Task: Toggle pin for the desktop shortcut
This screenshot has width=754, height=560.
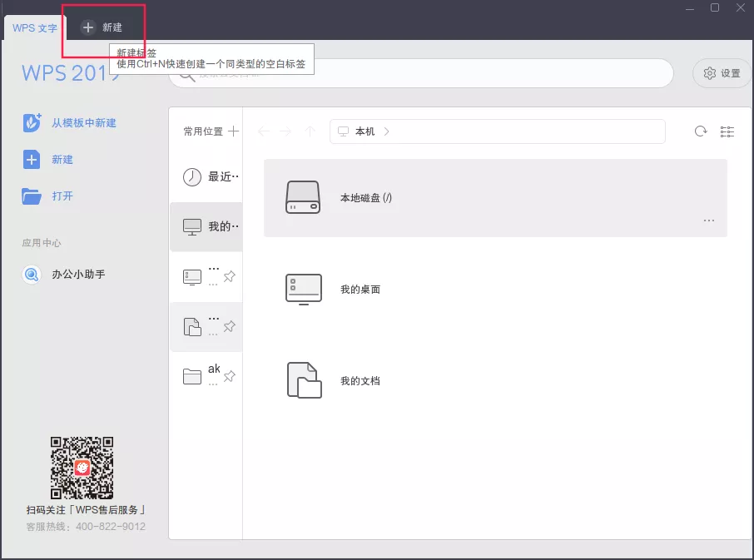Action: click(x=230, y=276)
